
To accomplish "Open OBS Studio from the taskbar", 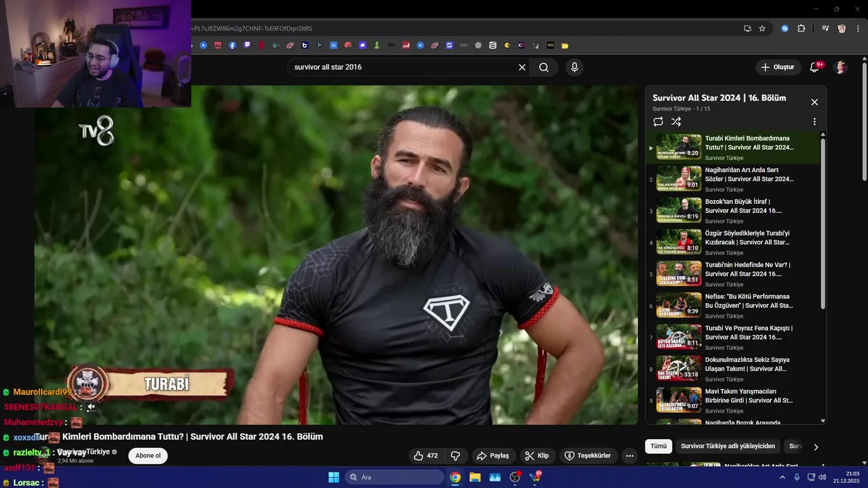I will click(x=515, y=477).
